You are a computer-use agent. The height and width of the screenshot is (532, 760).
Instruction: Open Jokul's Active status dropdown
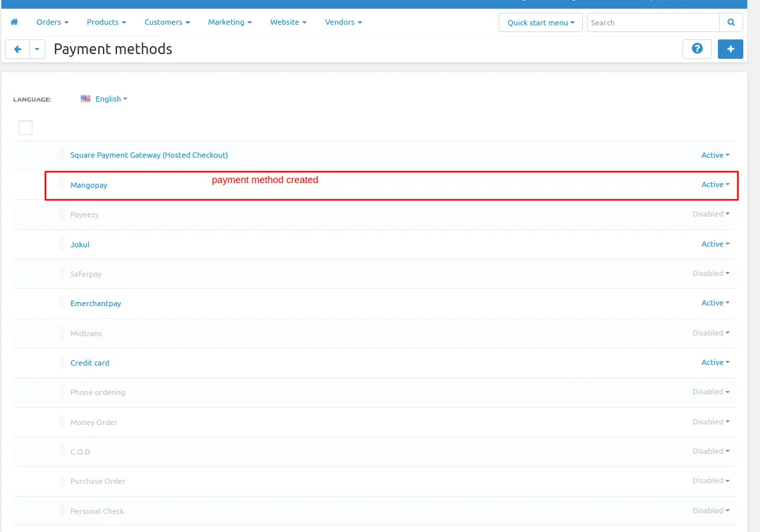715,244
